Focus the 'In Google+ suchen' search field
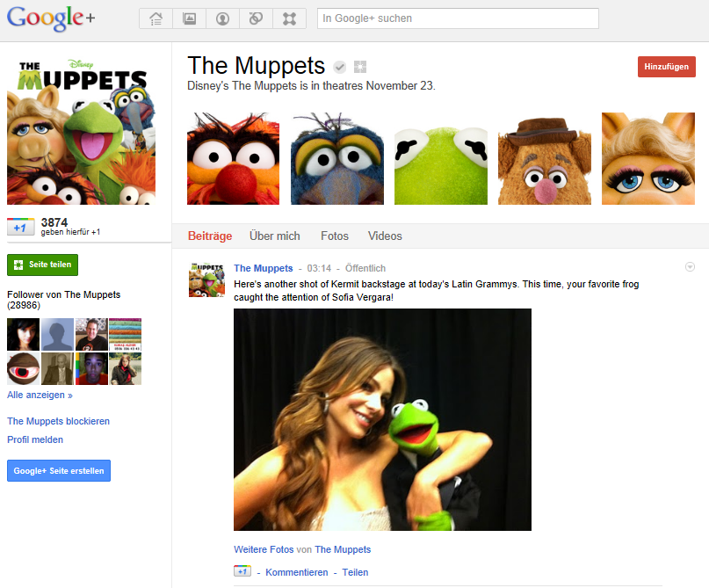The width and height of the screenshot is (709, 588). [x=458, y=18]
